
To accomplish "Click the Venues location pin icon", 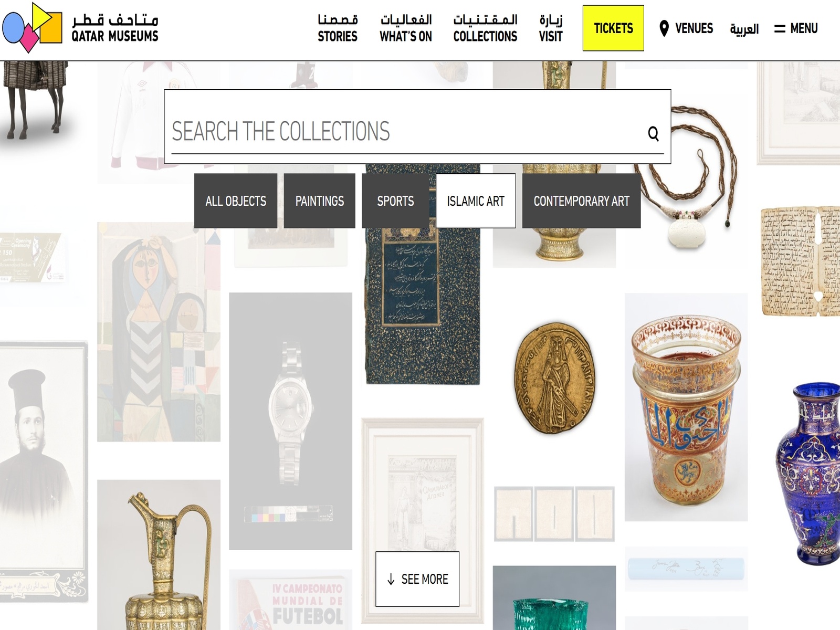I will pos(664,28).
